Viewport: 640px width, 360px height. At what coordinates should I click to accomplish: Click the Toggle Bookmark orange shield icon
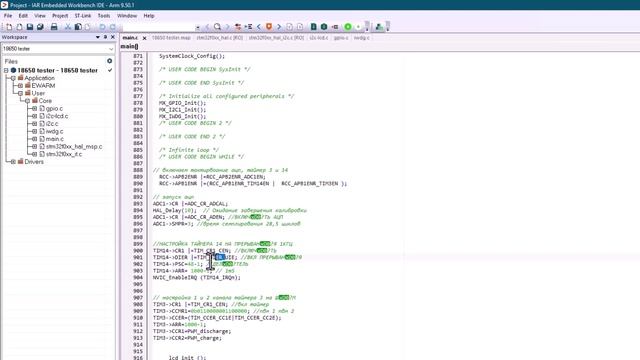[269, 27]
